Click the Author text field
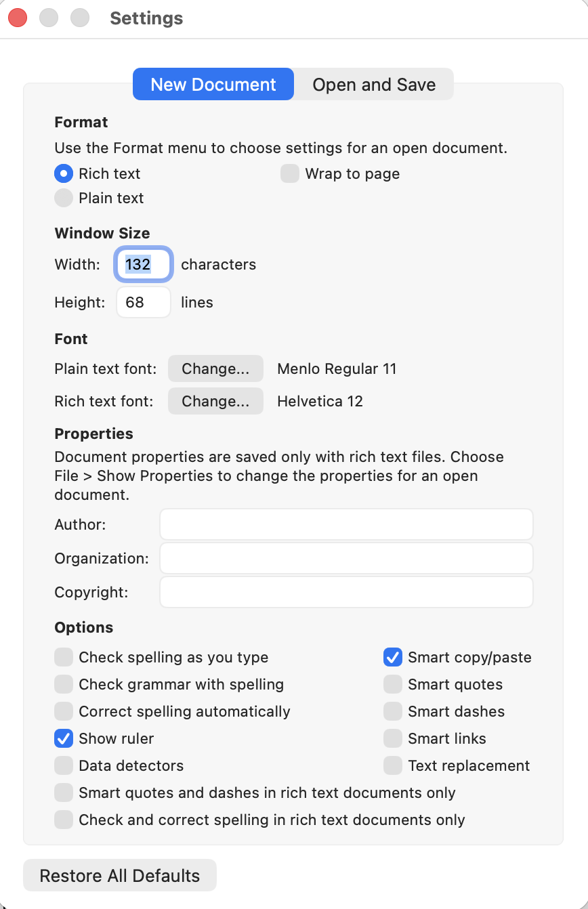This screenshot has width=588, height=909. pos(346,524)
